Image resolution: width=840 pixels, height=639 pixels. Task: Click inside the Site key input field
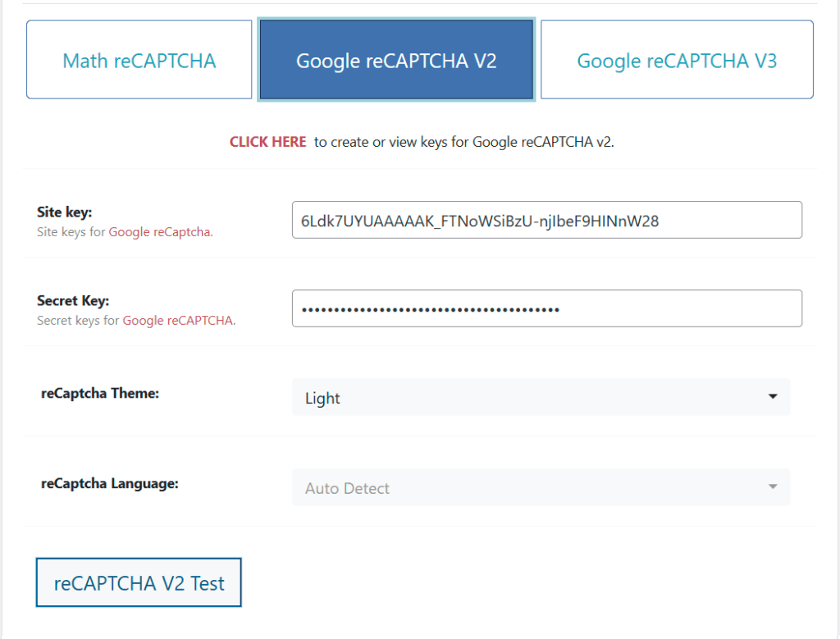[546, 220]
